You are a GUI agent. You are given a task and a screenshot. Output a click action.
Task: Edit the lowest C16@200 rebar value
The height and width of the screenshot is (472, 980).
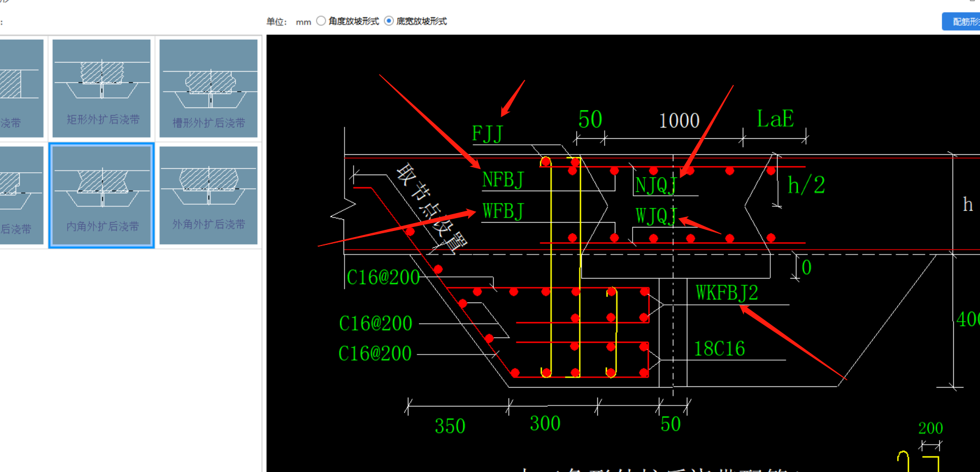(375, 353)
